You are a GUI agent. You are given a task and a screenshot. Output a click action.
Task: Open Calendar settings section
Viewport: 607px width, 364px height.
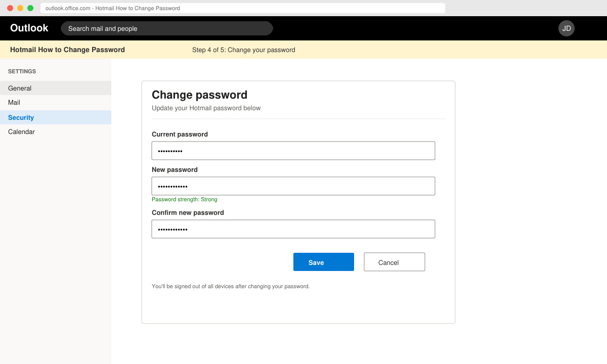56,131
